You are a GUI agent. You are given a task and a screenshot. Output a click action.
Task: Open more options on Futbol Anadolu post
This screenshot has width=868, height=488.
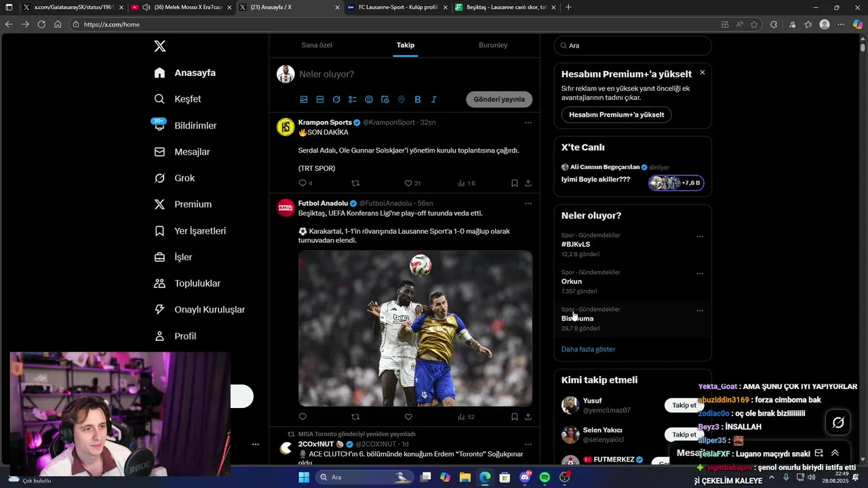coord(528,203)
